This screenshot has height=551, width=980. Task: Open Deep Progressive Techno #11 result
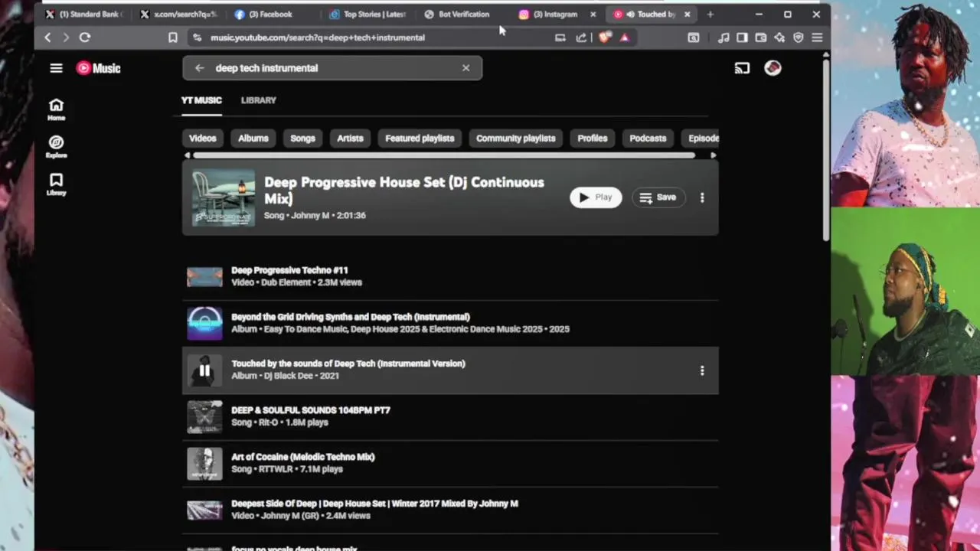click(x=450, y=276)
